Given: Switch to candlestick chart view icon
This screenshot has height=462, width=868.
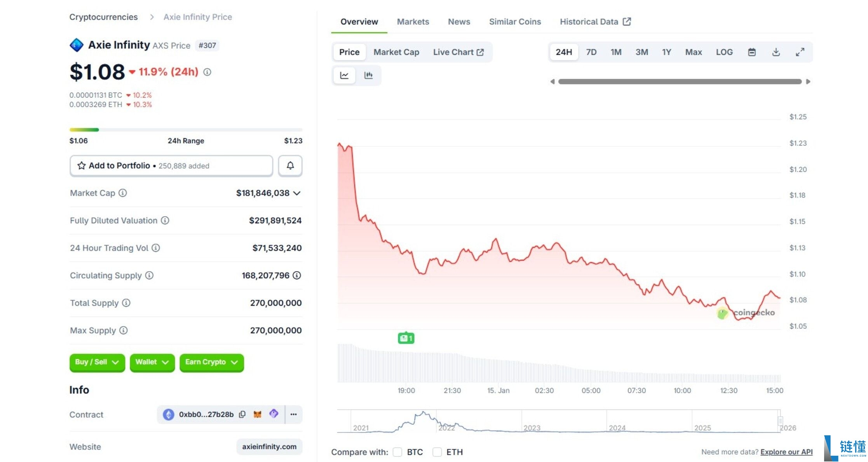Looking at the screenshot, I should [368, 75].
